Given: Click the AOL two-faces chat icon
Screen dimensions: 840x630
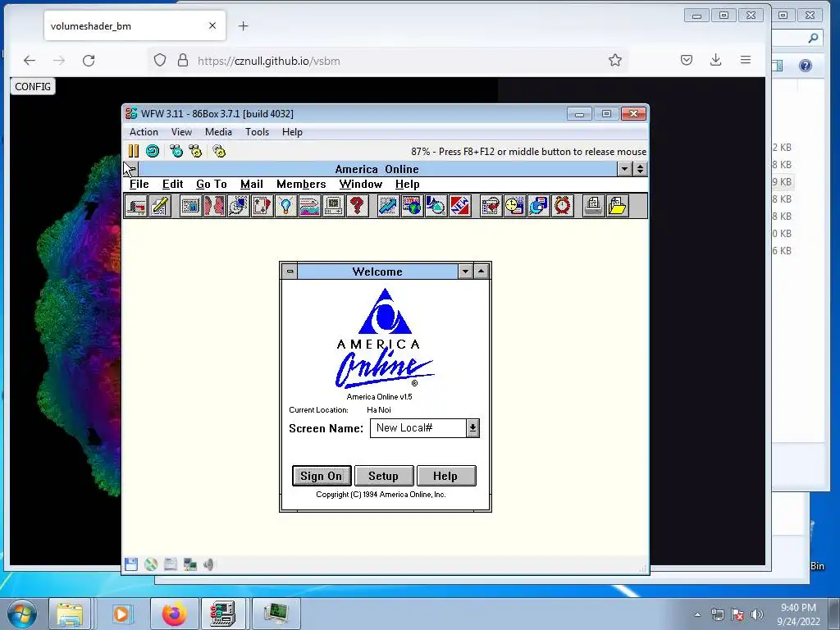Looking at the screenshot, I should [x=214, y=206].
